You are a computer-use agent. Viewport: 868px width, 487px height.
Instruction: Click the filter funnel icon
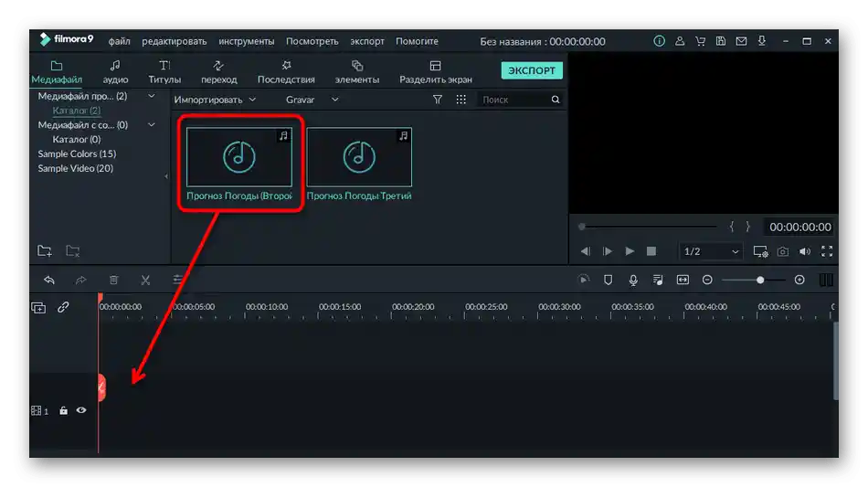point(438,100)
